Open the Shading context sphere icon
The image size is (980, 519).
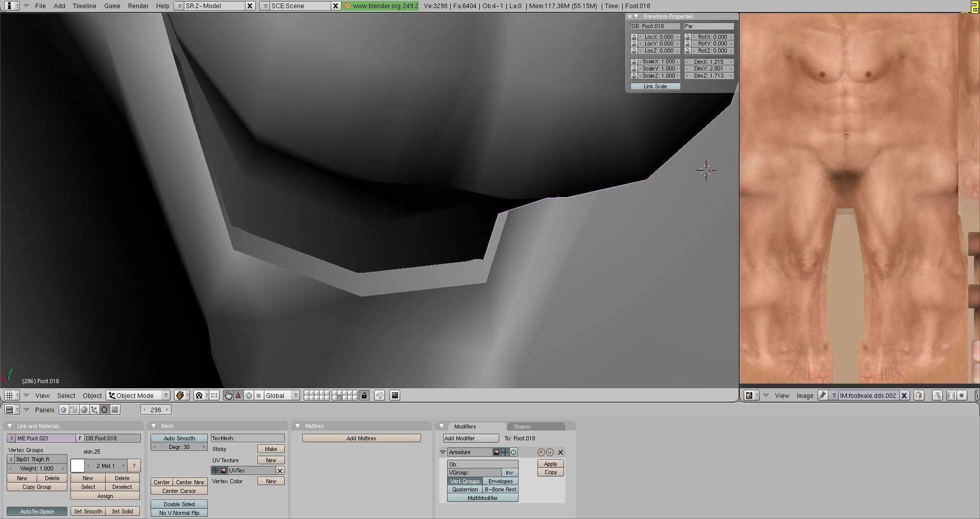[x=84, y=410]
